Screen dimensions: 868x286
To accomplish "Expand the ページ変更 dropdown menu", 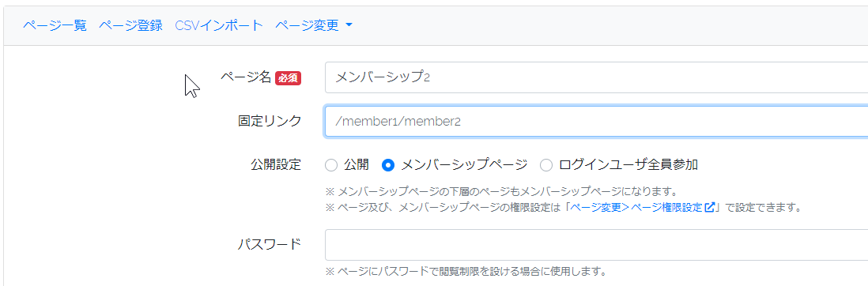I will [314, 25].
